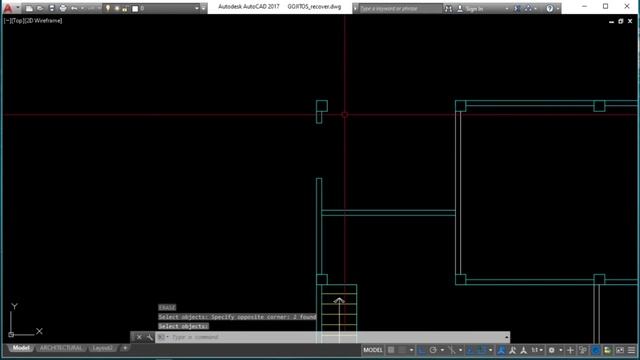Click the Plot printer icon
This screenshot has height=360, width=640.
[x=63, y=8]
